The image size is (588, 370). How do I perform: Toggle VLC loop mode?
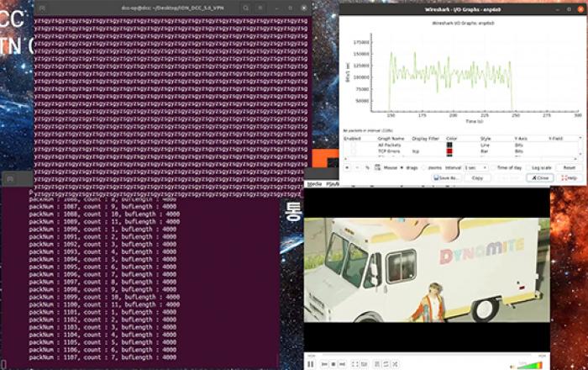click(x=386, y=364)
